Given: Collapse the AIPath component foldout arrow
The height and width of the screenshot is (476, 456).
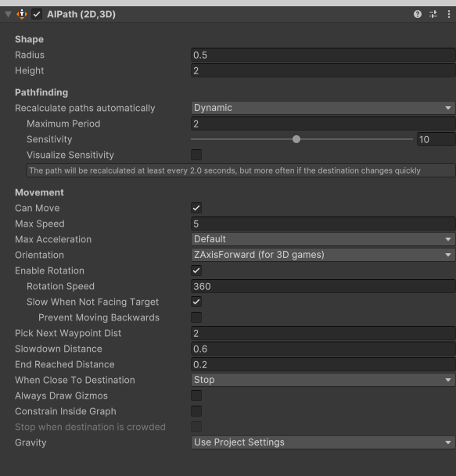Looking at the screenshot, I should click(8, 14).
